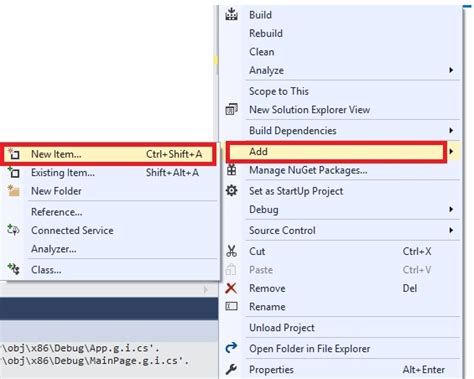Expand the Source Control submenu arrow
This screenshot has width=474, height=379.
point(451,230)
